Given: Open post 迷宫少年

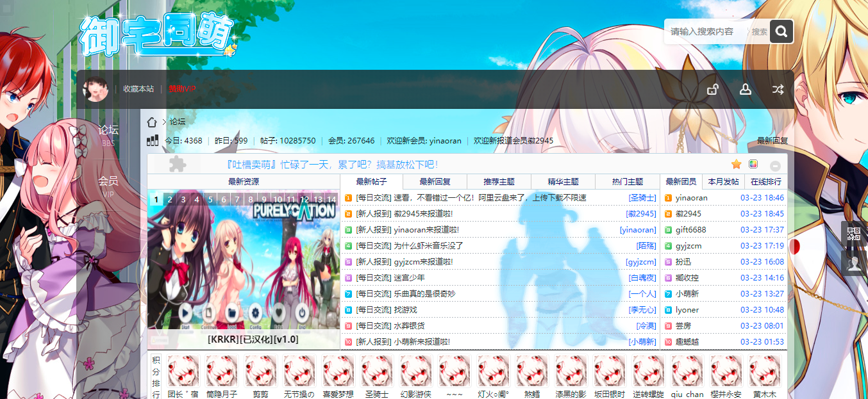Looking at the screenshot, I should click(x=409, y=278).
